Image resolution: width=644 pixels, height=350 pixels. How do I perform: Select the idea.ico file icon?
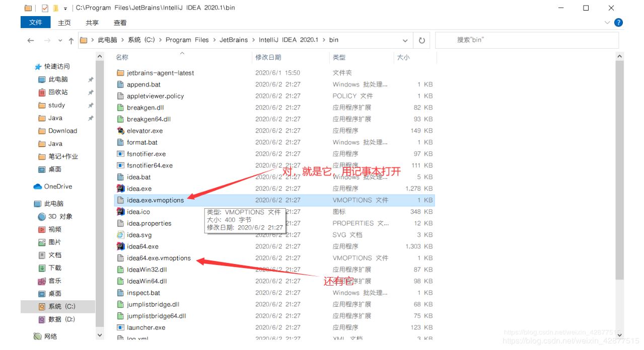(120, 212)
